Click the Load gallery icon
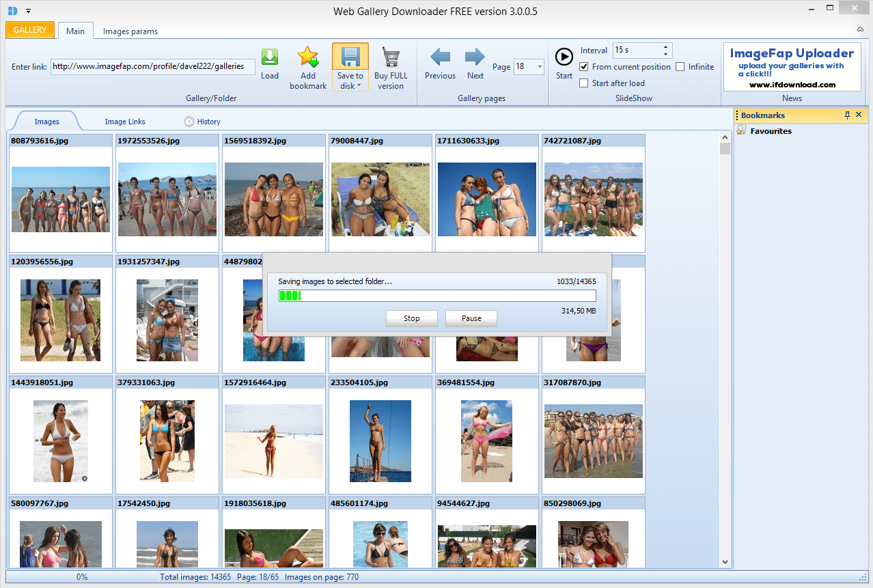Image resolution: width=873 pixels, height=588 pixels. 270,58
